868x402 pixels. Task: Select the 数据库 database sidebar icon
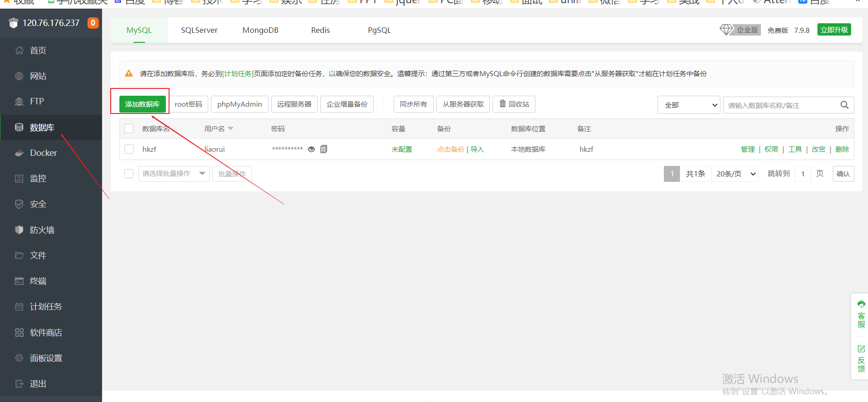19,127
